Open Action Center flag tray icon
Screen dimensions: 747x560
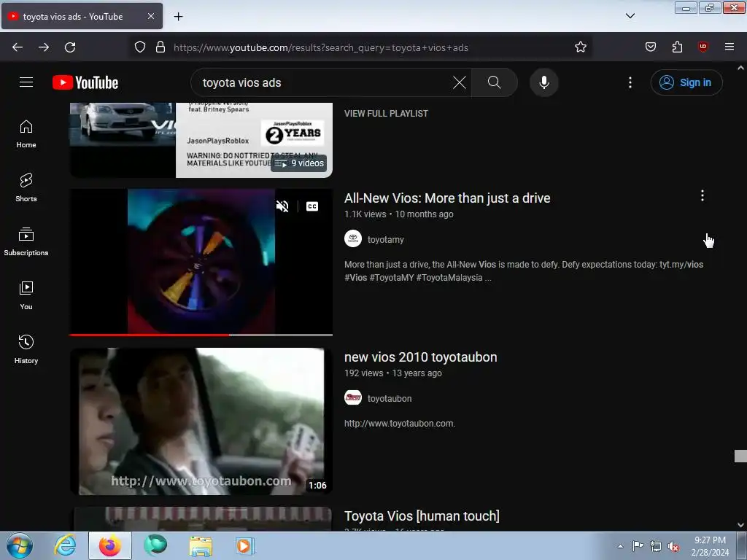pyautogui.click(x=638, y=546)
